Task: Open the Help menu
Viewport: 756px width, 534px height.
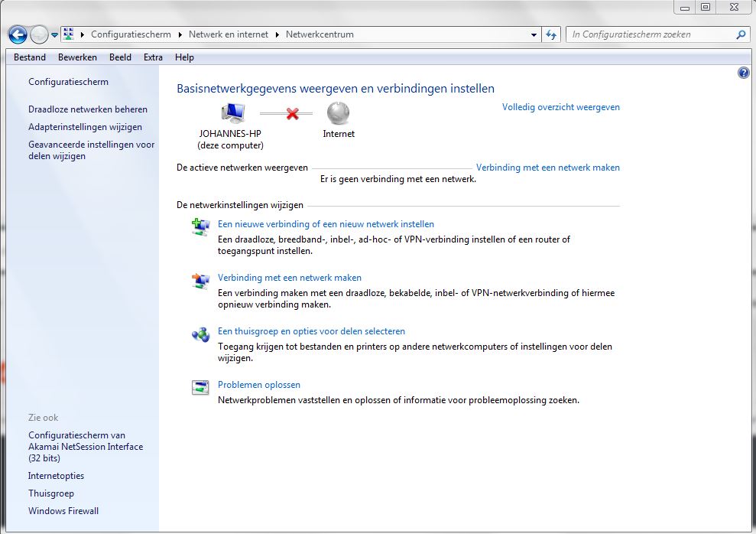Action: [x=185, y=57]
